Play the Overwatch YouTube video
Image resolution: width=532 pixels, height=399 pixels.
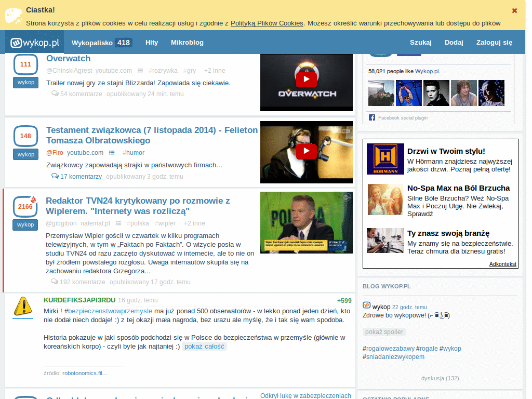(307, 79)
